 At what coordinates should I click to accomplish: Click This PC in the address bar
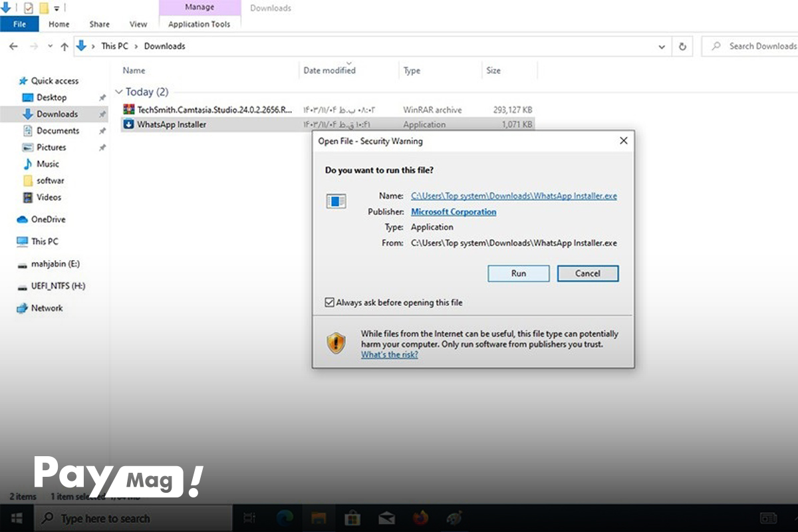coord(114,46)
